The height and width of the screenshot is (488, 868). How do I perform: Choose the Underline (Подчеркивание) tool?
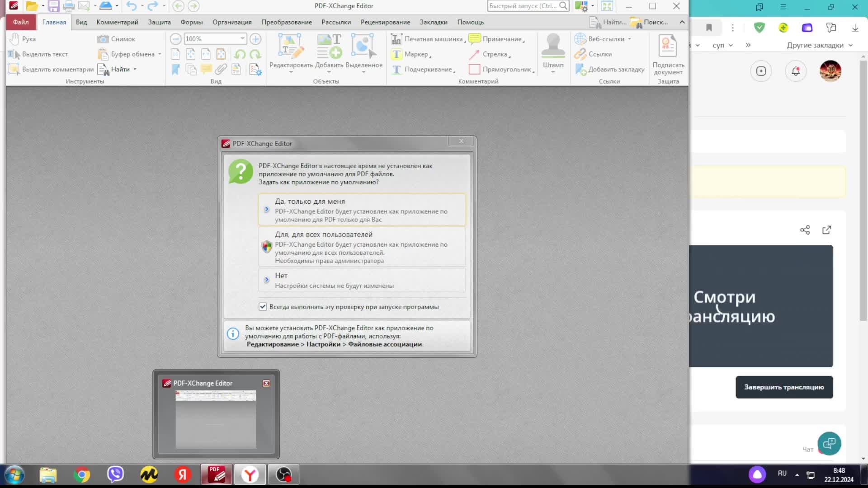pos(423,69)
